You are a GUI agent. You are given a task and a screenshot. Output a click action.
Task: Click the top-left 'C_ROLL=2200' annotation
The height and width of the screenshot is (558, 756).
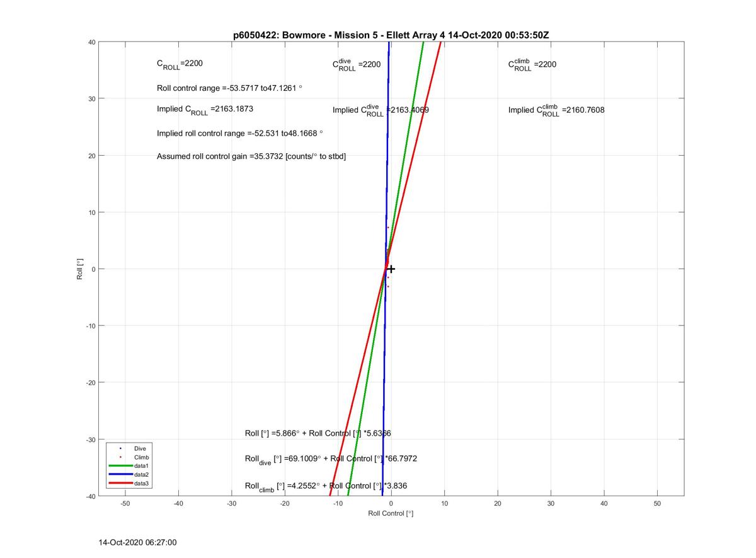[x=180, y=64]
